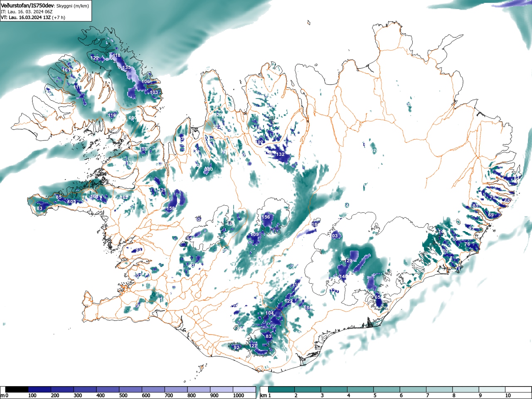Click the title 'Veðurstofan/IS750dev: Skyggni (m/km)'
The width and height of the screenshot is (532, 399).
[45, 6]
